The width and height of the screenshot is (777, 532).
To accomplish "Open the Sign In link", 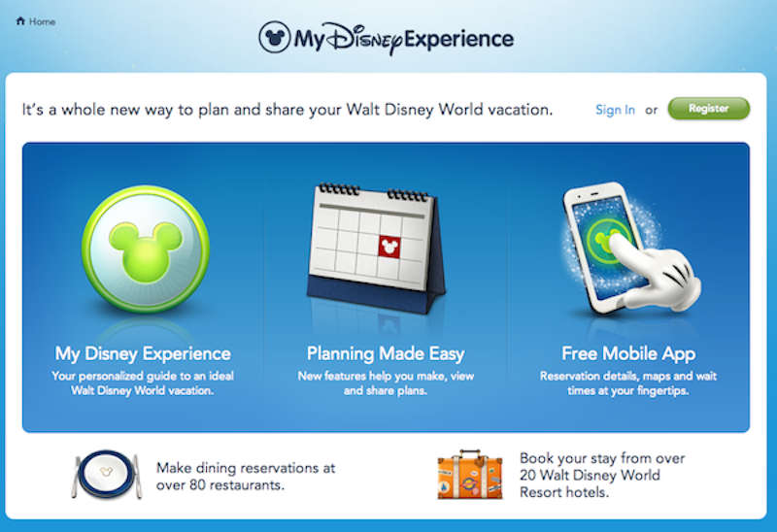I will tap(615, 110).
